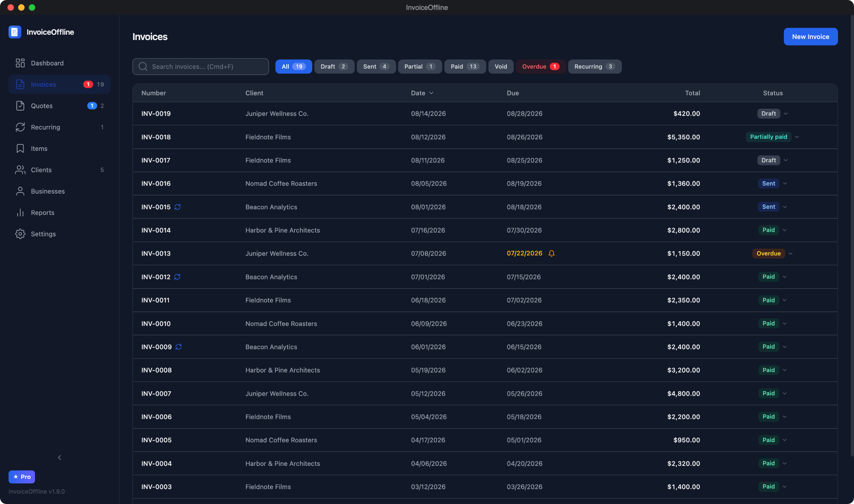Sort by Number column header
Image resolution: width=854 pixels, height=504 pixels.
(x=154, y=93)
